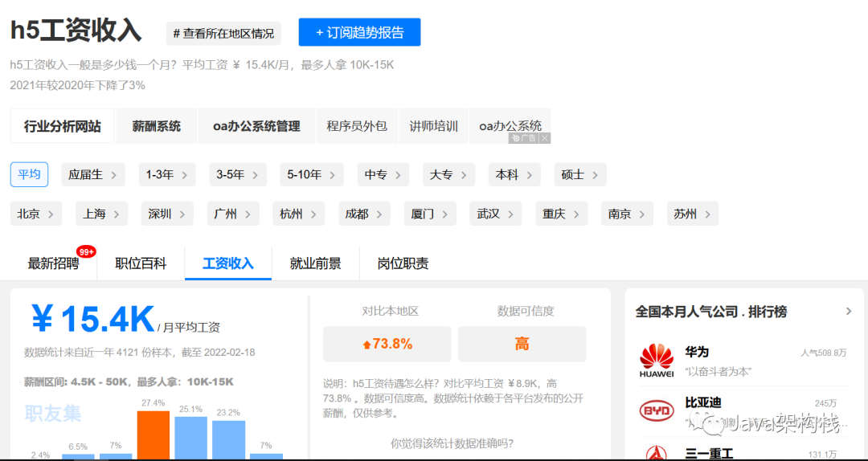Switch to 岗位职责 tab
The height and width of the screenshot is (461, 868).
(x=403, y=263)
